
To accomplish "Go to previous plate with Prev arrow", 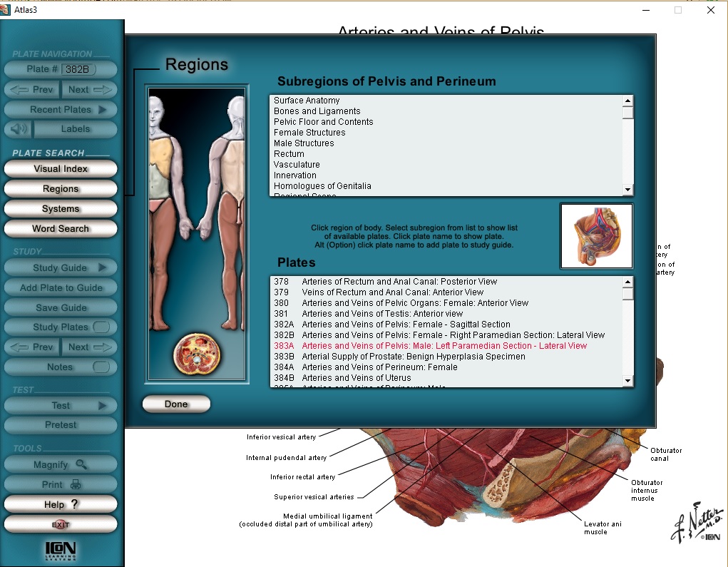I will click(x=32, y=90).
